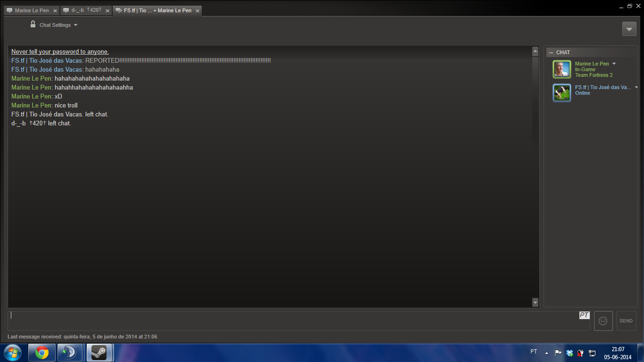Viewport: 644px width, 362px height.
Task: Open the Action Center flag icon
Action: point(558,353)
